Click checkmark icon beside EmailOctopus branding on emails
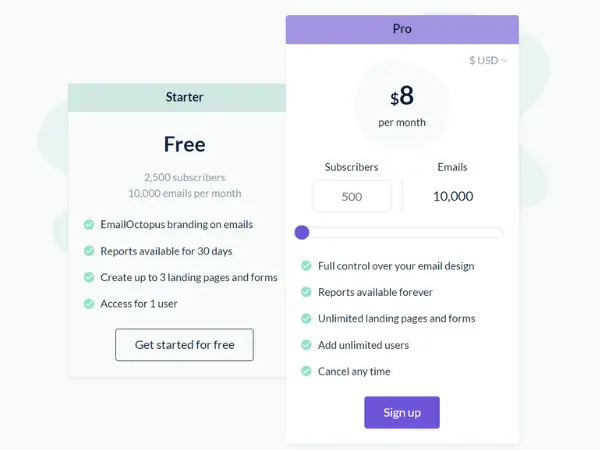The height and width of the screenshot is (450, 600). pos(89,224)
